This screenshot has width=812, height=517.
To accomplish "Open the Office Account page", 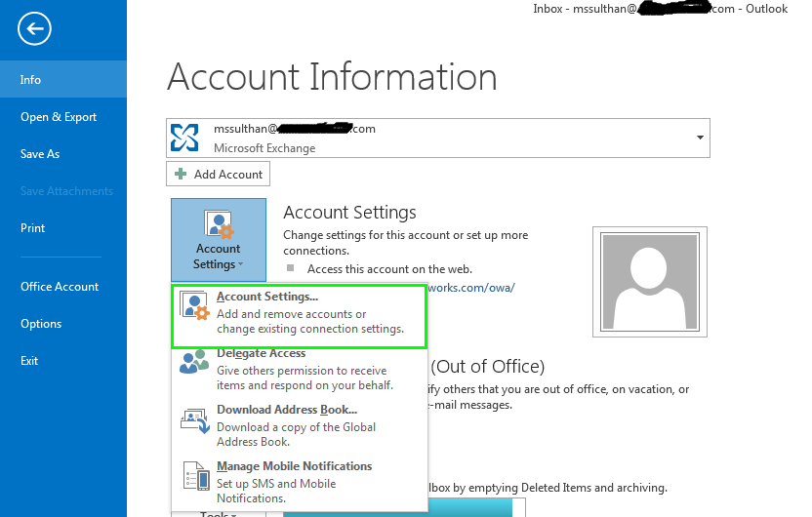I will click(63, 286).
